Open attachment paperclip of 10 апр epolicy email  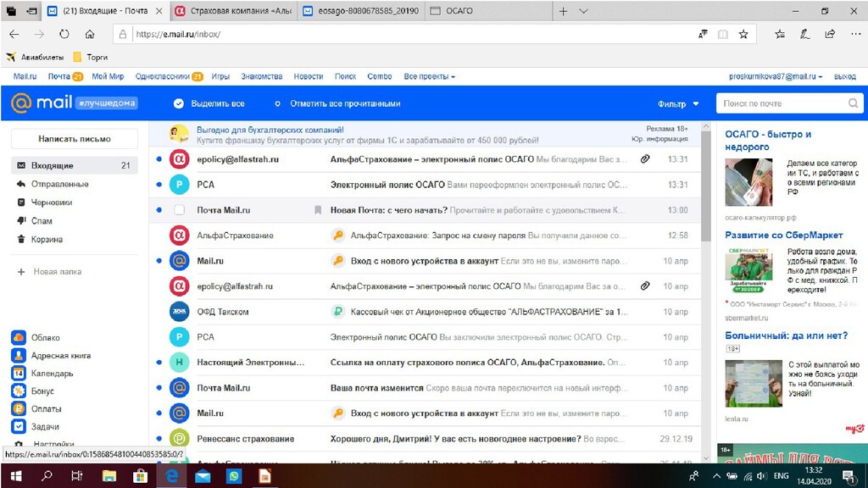pos(645,286)
